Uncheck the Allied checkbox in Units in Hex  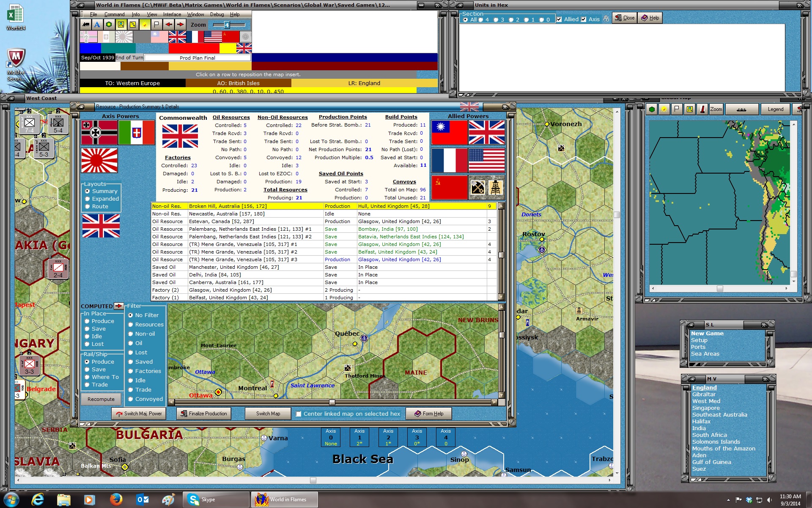559,19
